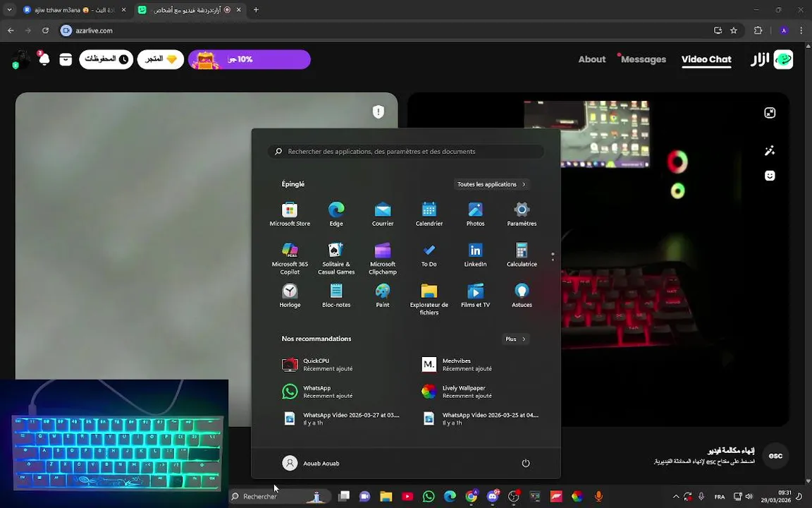Open Films et TV app
Viewport: 812px width, 508px height.
[475, 296]
